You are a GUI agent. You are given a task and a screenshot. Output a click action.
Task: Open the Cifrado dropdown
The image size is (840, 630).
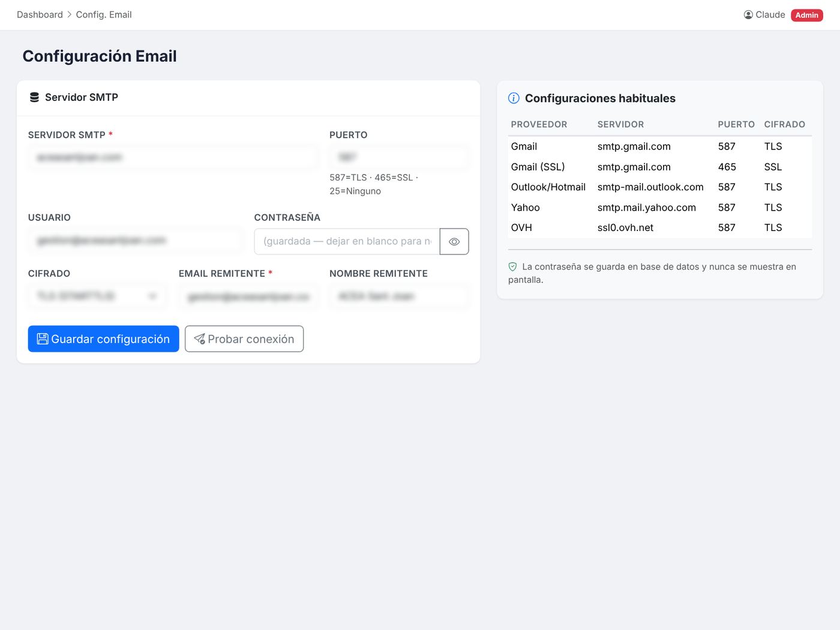[x=97, y=296]
